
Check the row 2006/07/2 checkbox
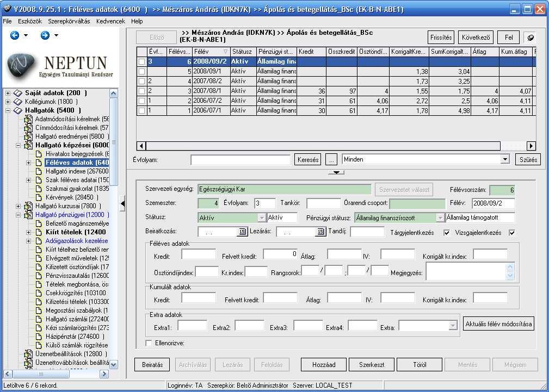pyautogui.click(x=141, y=101)
